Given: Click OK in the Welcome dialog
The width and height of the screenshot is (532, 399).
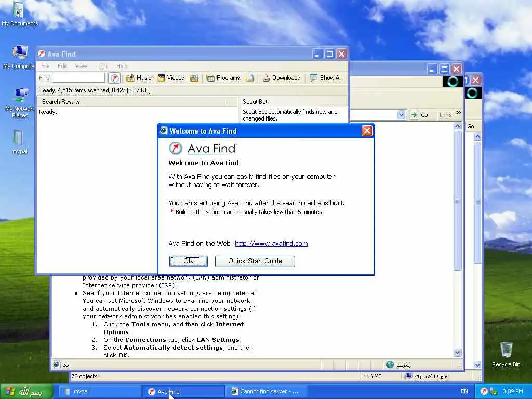Looking at the screenshot, I should tap(188, 261).
